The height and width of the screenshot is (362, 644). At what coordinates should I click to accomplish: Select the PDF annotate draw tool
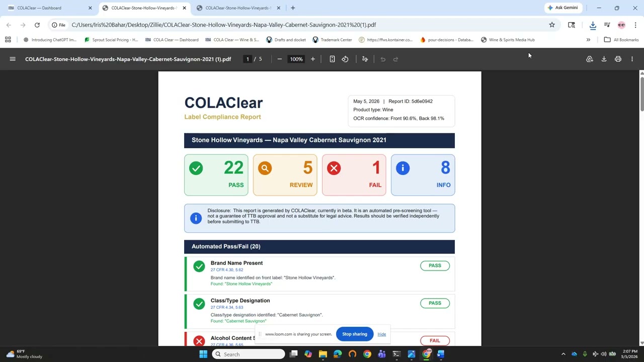pyautogui.click(x=365, y=59)
